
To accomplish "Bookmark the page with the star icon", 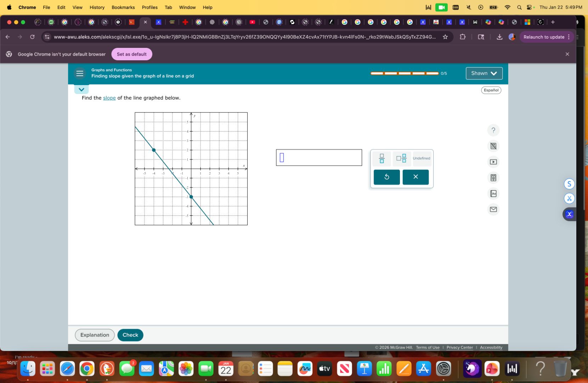I will point(445,37).
